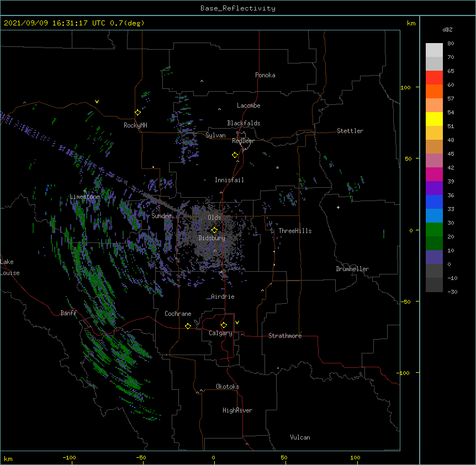Select the yellow 54 dBZ color swatch
The height and width of the screenshot is (465, 476).
[434, 119]
